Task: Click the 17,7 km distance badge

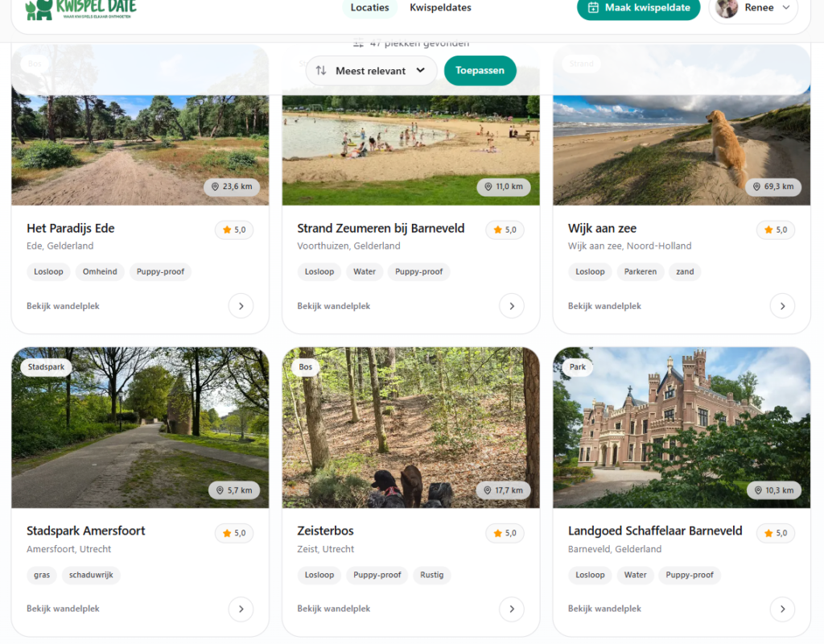Action: pos(504,490)
